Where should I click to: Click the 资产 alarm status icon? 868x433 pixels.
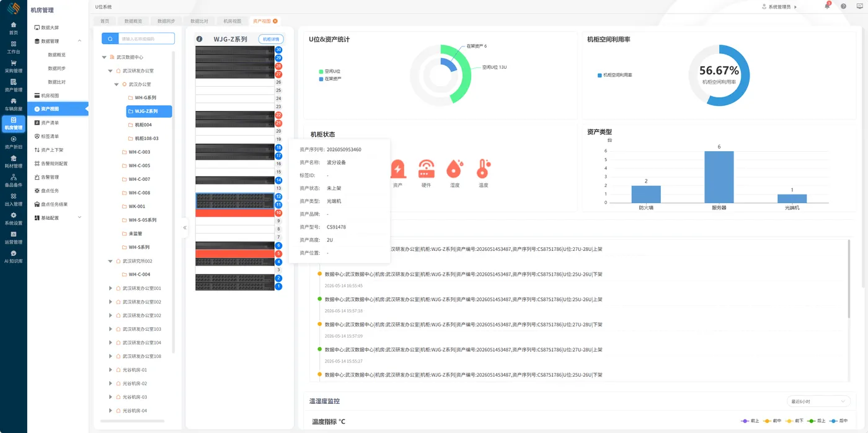(x=397, y=169)
